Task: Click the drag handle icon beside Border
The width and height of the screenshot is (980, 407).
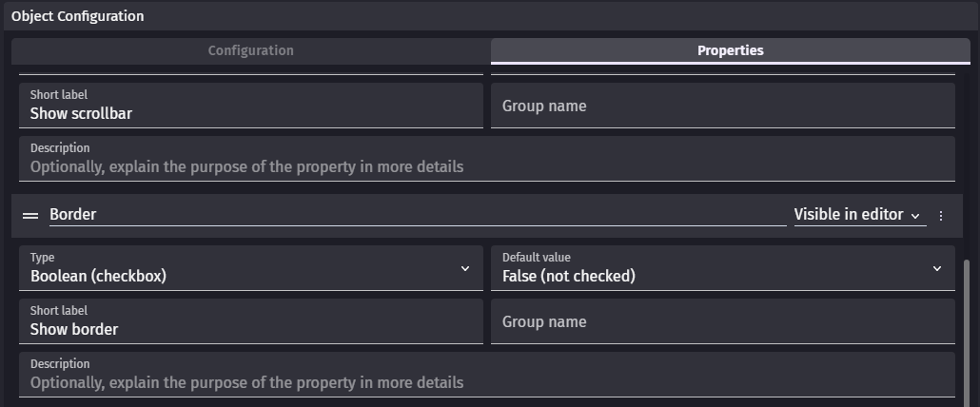Action: (30, 215)
